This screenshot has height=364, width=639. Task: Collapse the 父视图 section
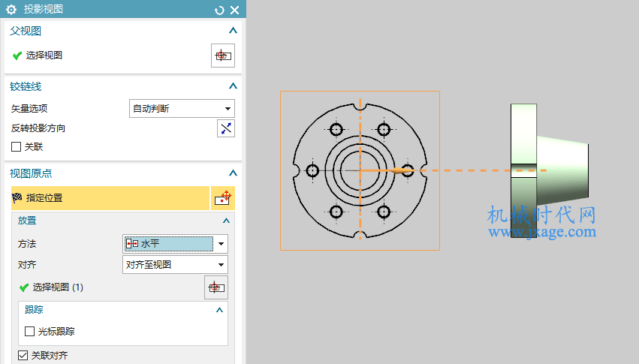tap(233, 31)
